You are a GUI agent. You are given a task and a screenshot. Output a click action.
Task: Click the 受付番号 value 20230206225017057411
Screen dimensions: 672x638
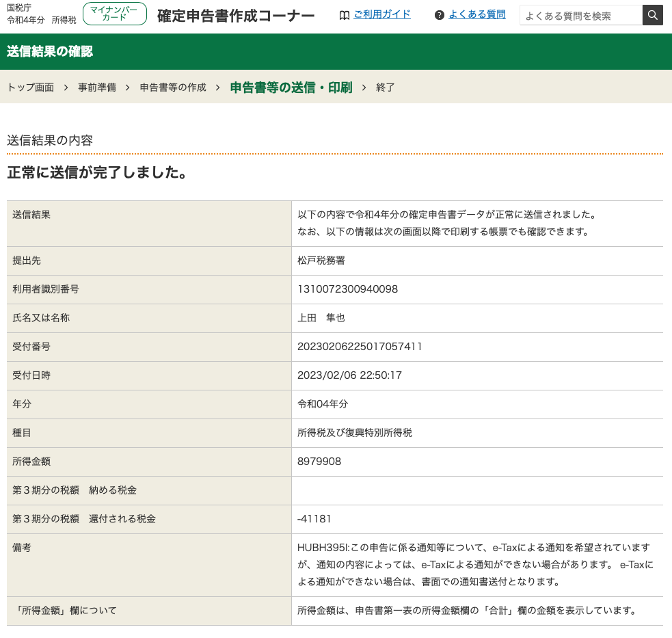(360, 347)
